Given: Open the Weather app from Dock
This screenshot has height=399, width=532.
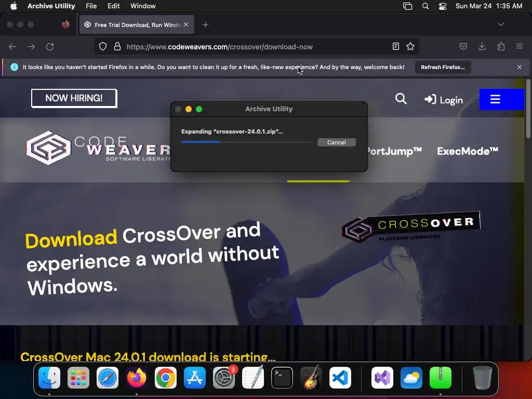Looking at the screenshot, I should 411,378.
